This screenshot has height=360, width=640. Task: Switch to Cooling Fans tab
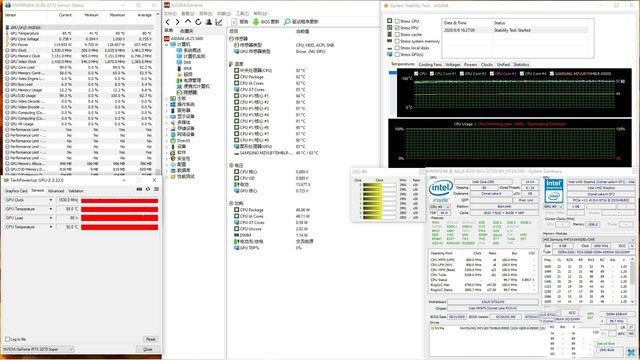click(430, 64)
